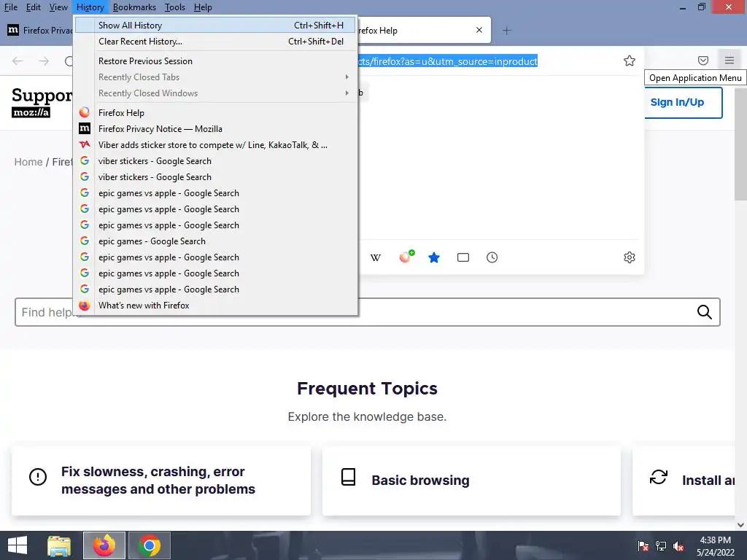Open the File menu
747x560 pixels.
[10, 7]
